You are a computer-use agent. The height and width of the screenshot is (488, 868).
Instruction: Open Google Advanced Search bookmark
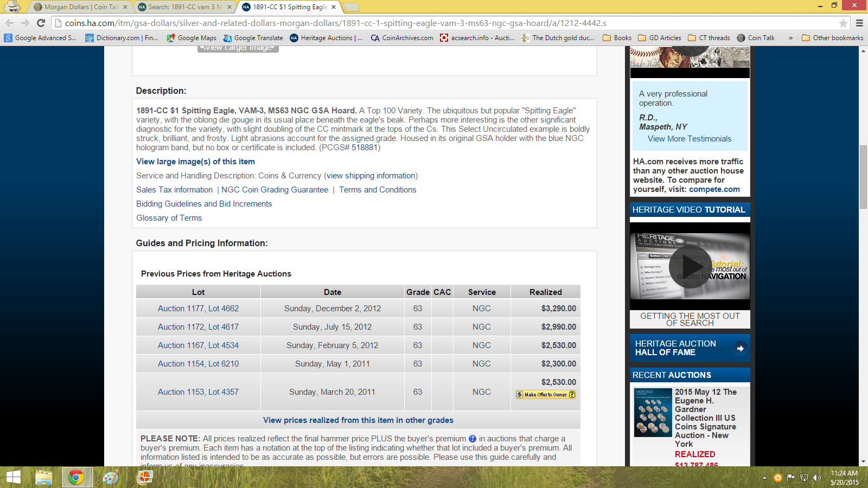point(41,38)
